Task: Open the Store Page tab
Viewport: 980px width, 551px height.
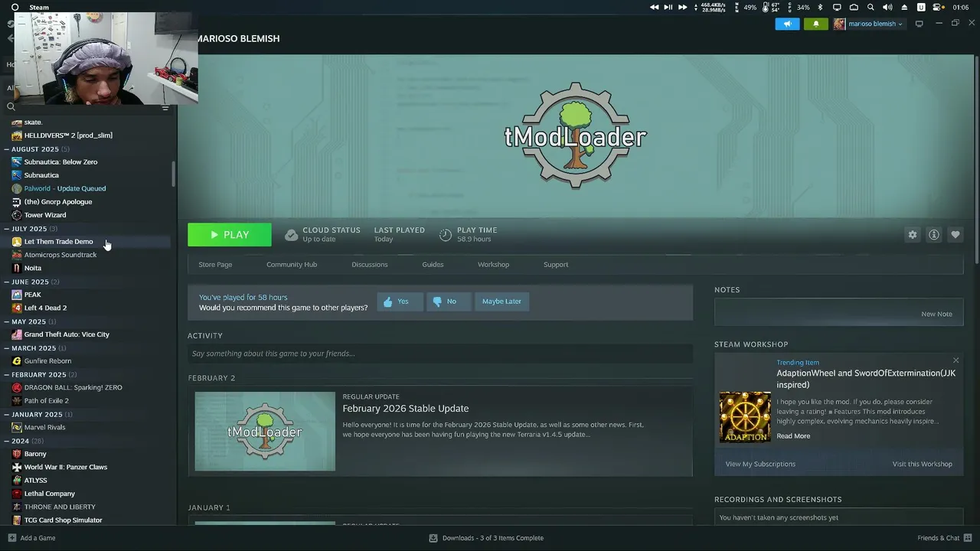Action: pos(215,265)
